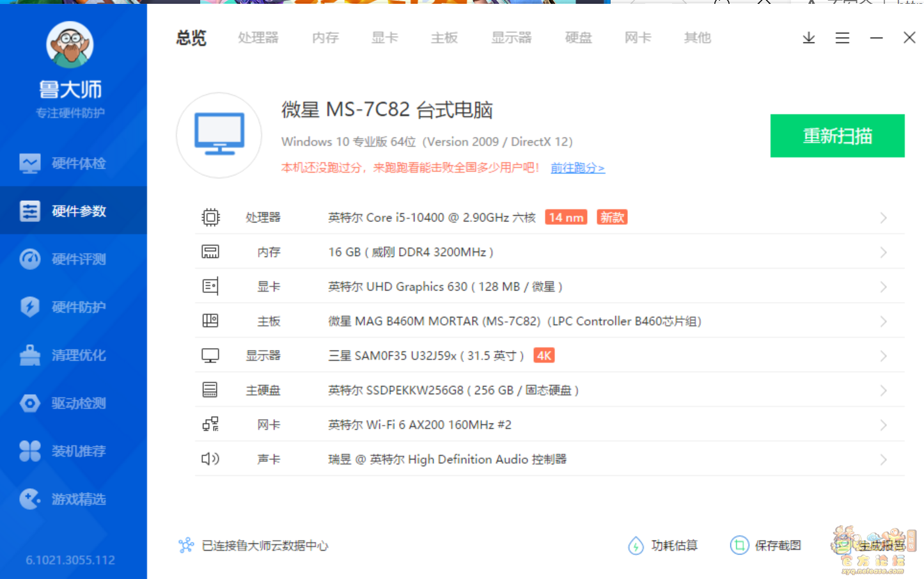The height and width of the screenshot is (579, 924).
Task: Click the 鲁大师 avatar logo
Action: tap(70, 45)
